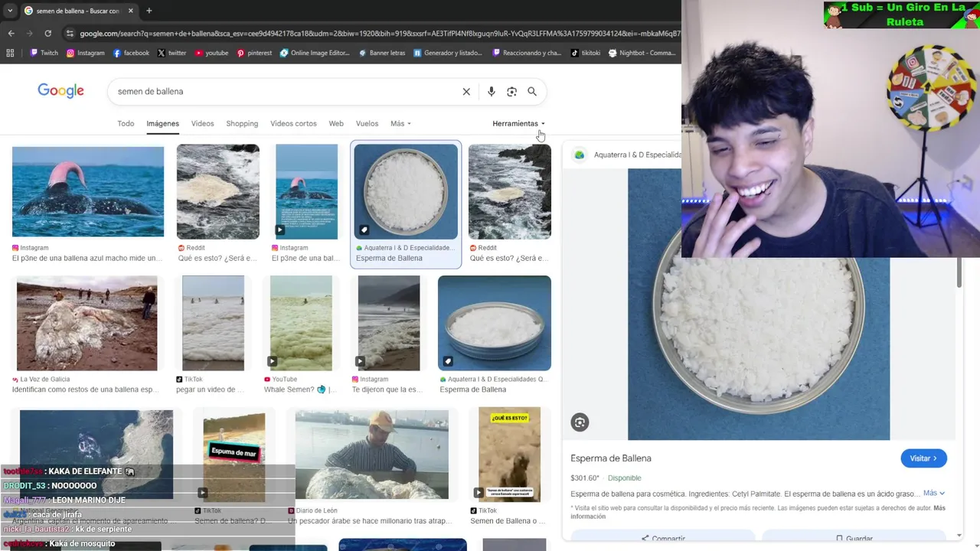
Task: Click the Compartir button
Action: (663, 539)
